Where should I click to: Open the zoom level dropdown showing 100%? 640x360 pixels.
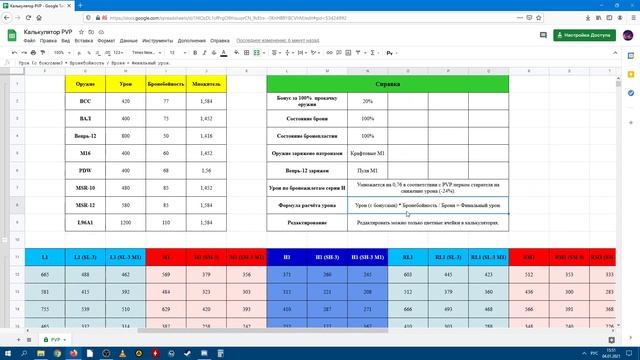click(62, 53)
